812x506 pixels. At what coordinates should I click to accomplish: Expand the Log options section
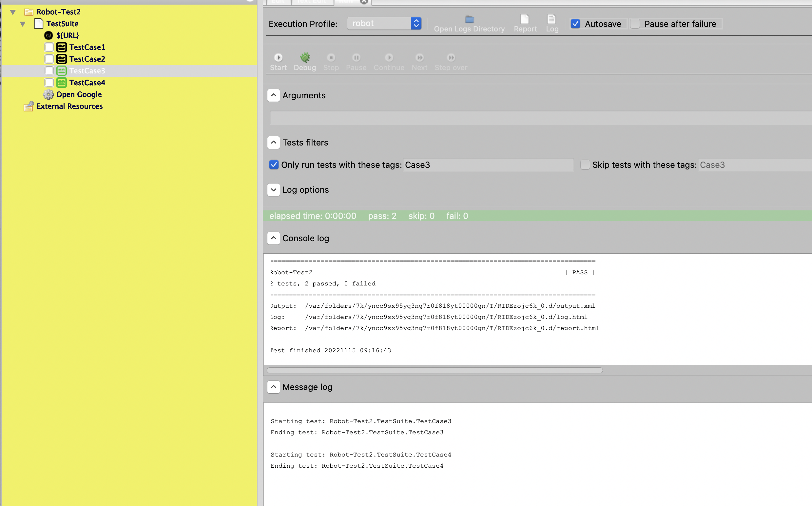[273, 190]
